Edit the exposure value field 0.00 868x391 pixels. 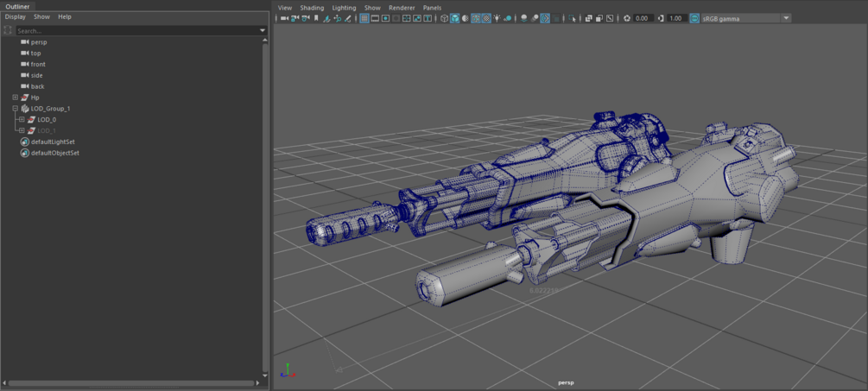(x=643, y=18)
